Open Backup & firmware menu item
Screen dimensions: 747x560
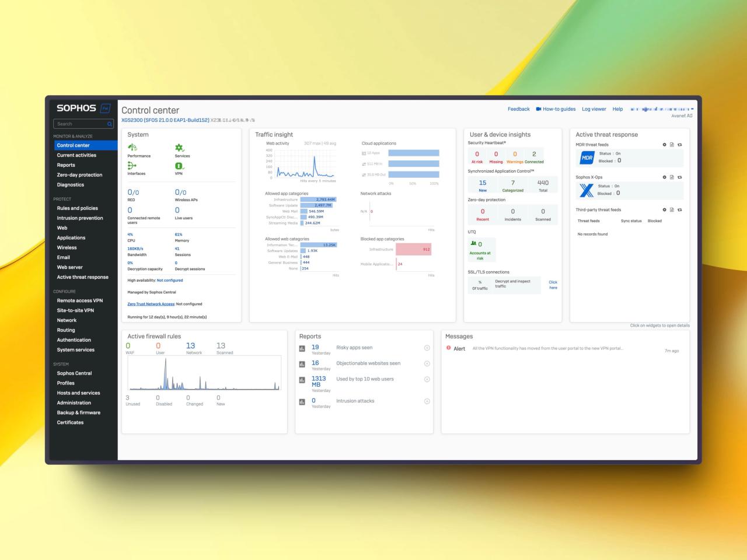pyautogui.click(x=79, y=412)
